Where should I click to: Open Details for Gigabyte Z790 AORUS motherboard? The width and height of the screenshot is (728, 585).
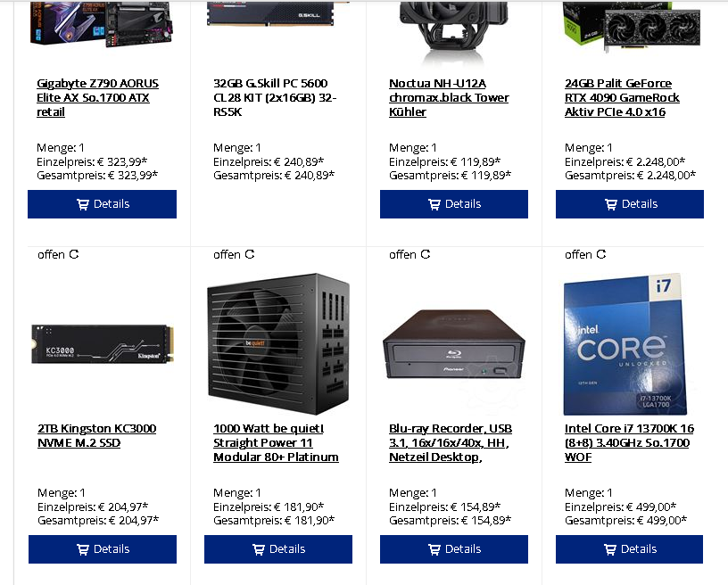[102, 204]
